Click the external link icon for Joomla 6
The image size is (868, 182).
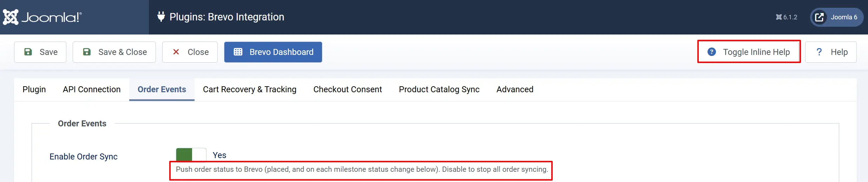pyautogui.click(x=819, y=17)
